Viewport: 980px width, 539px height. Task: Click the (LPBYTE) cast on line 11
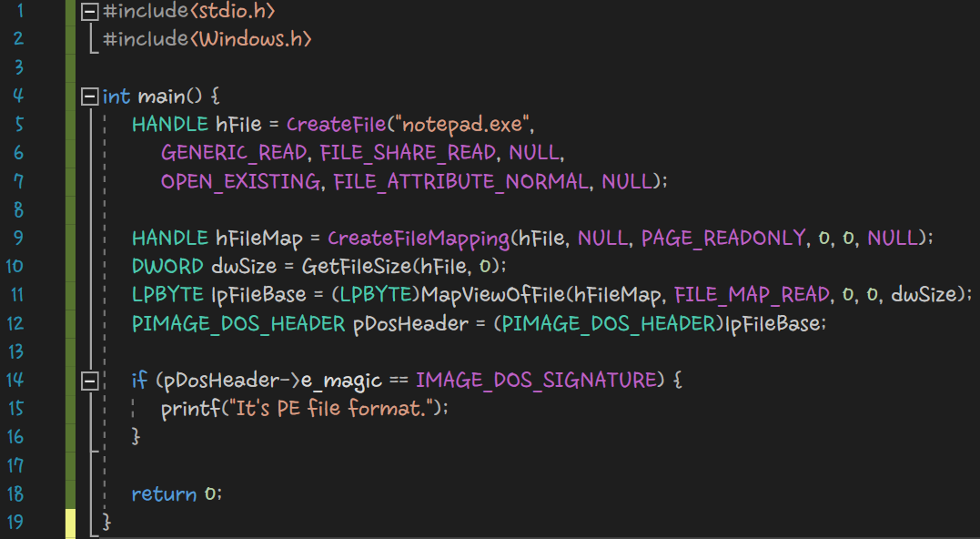coord(376,294)
